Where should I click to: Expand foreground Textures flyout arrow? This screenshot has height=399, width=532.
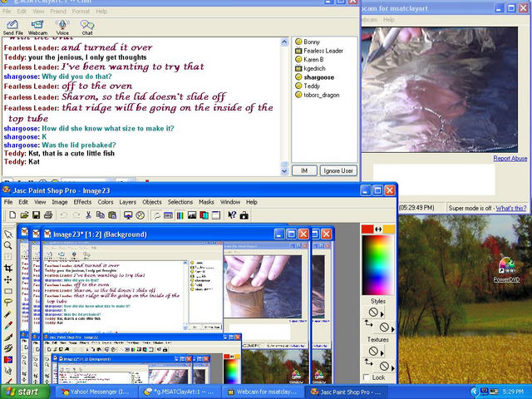[382, 353]
